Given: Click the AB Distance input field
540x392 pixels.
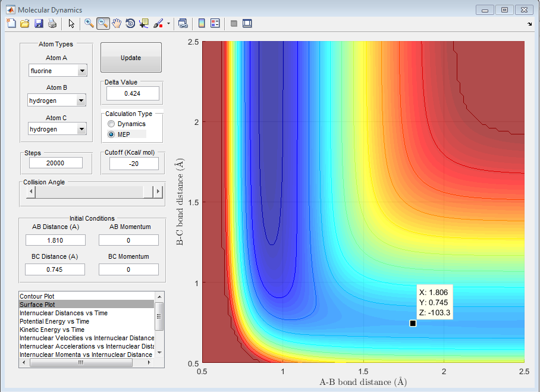Looking at the screenshot, I should [55, 240].
